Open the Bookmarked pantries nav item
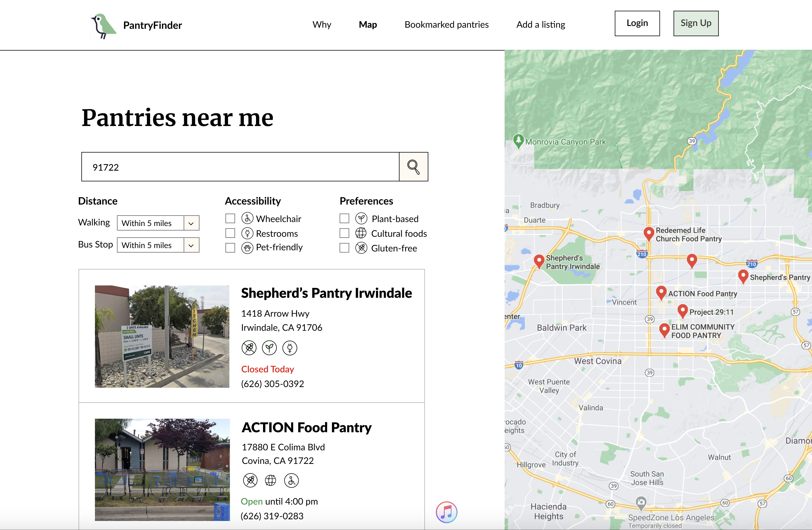The height and width of the screenshot is (530, 812). point(446,25)
